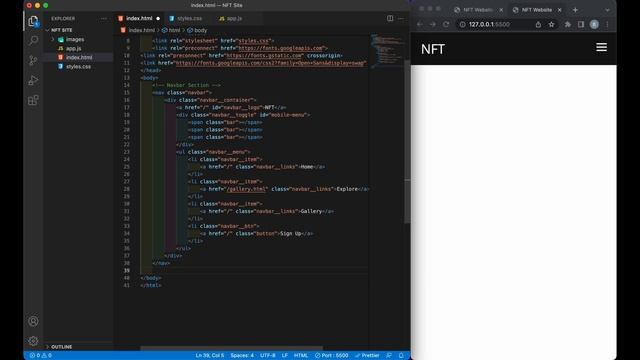
Task: Open the Source Control view
Action: (33, 60)
